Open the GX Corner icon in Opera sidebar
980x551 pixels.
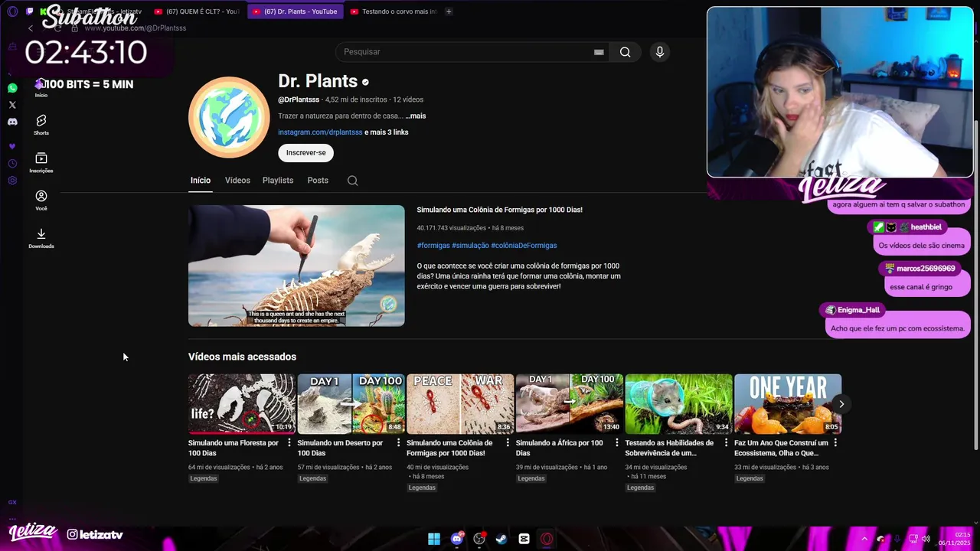point(12,502)
